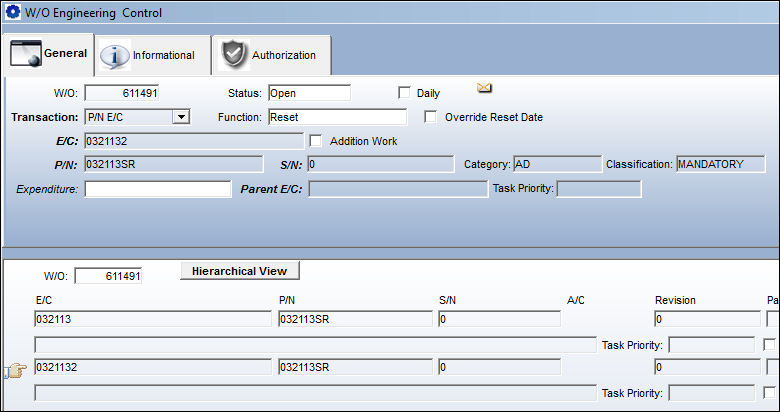Select the S/N cell in the 032113 row
The width and height of the screenshot is (780, 412).
pyautogui.click(x=499, y=319)
